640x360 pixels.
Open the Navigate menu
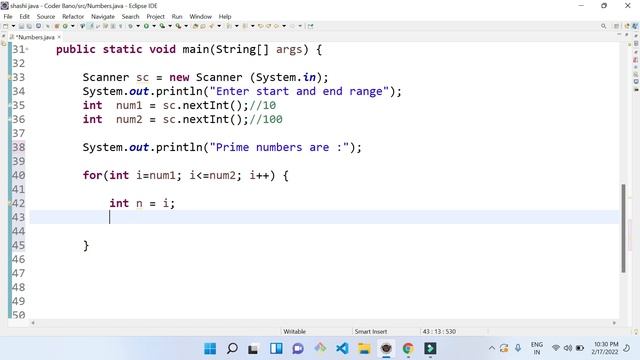102,16
